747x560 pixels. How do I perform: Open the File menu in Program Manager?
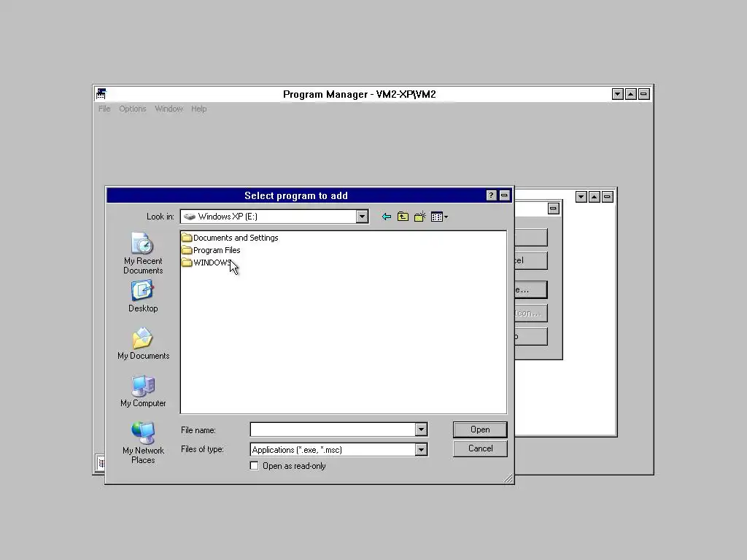tap(104, 109)
